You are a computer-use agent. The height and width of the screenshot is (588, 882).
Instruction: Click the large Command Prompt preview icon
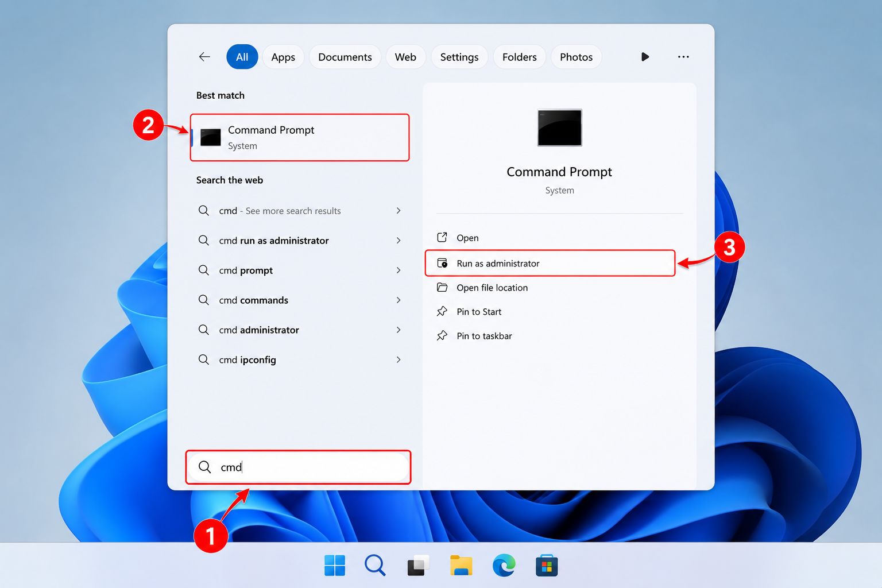(x=559, y=127)
